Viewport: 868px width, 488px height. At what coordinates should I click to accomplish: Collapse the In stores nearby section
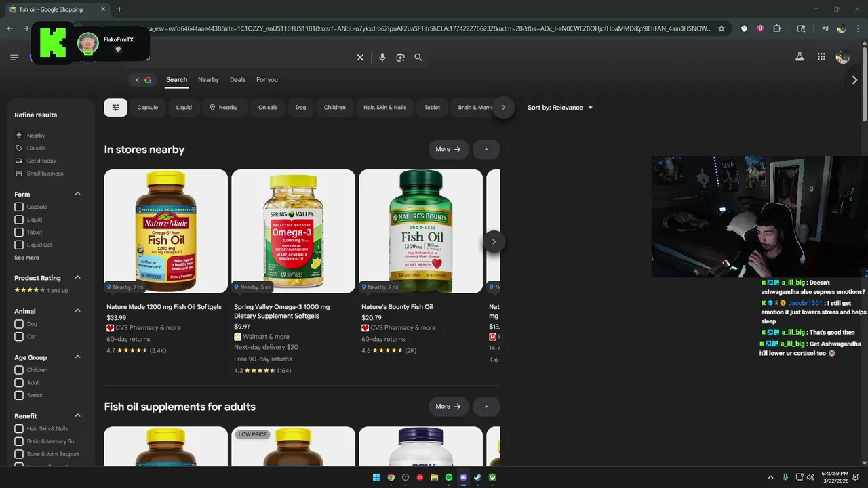[486, 149]
